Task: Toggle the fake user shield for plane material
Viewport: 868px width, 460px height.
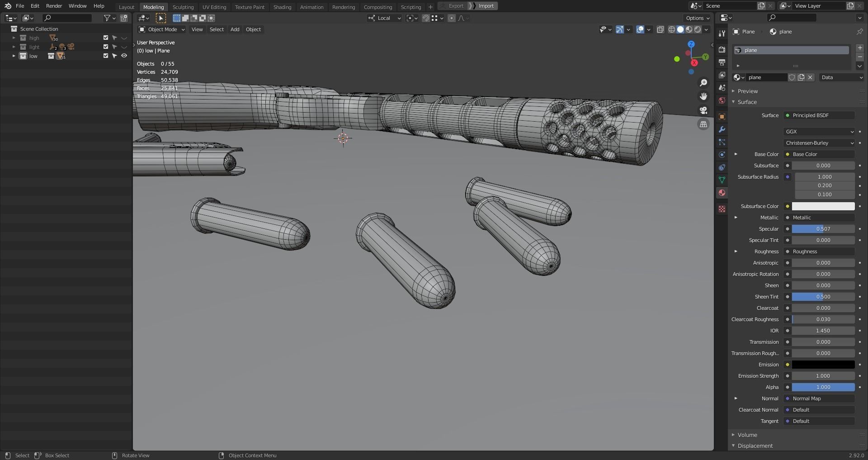Action: (x=792, y=77)
